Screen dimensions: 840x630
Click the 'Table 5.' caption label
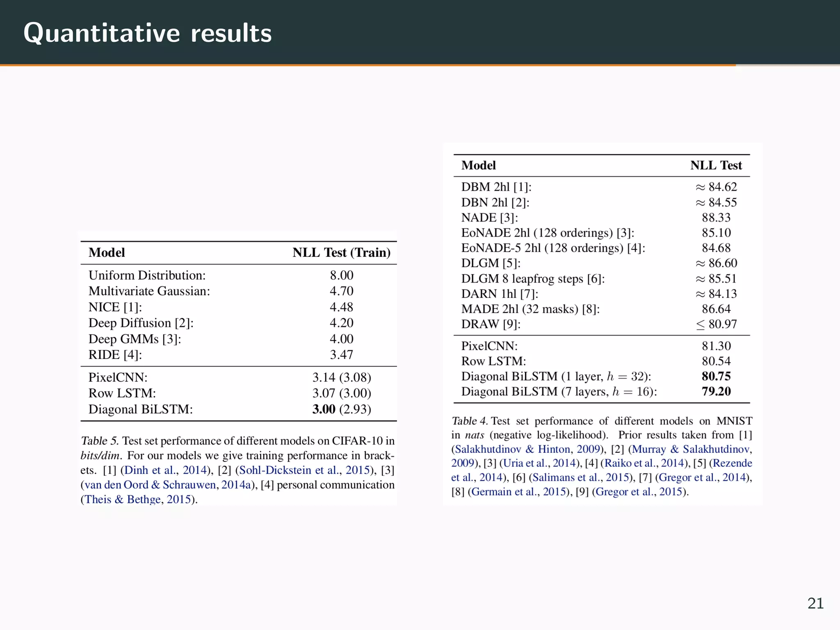click(100, 441)
